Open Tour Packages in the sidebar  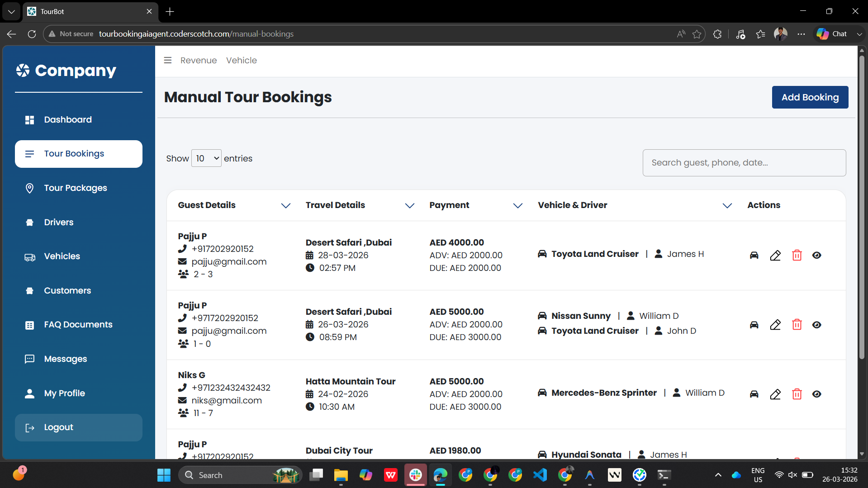click(79, 188)
